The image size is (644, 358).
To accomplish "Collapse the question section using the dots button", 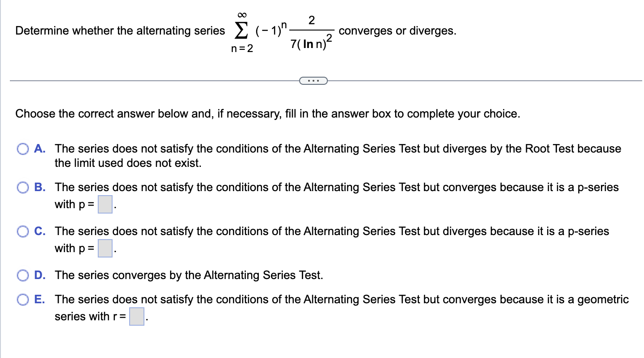I will click(x=313, y=80).
